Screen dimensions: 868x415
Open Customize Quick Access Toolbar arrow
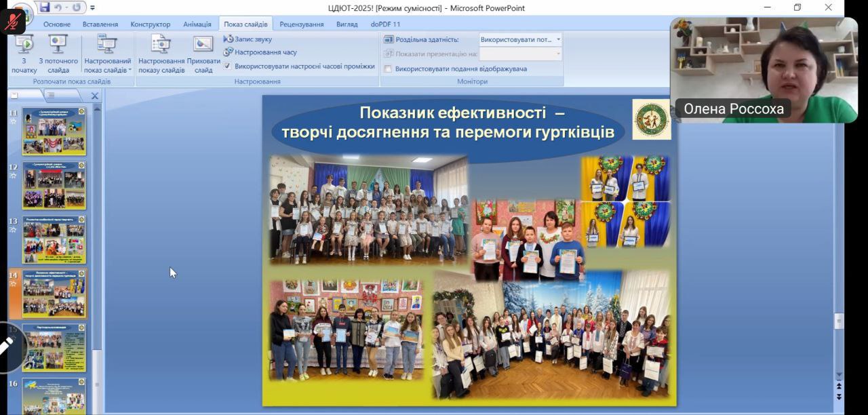click(92, 8)
